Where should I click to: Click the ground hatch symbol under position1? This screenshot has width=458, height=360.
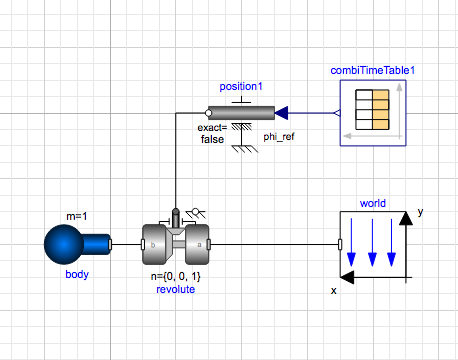point(245,149)
